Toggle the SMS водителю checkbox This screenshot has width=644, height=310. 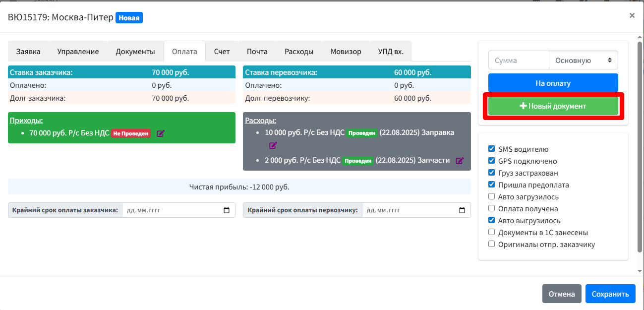pos(491,149)
